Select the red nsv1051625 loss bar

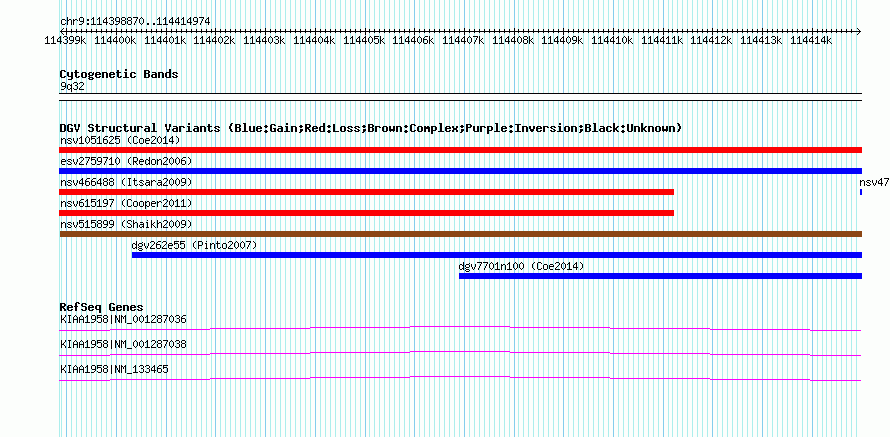click(x=460, y=150)
